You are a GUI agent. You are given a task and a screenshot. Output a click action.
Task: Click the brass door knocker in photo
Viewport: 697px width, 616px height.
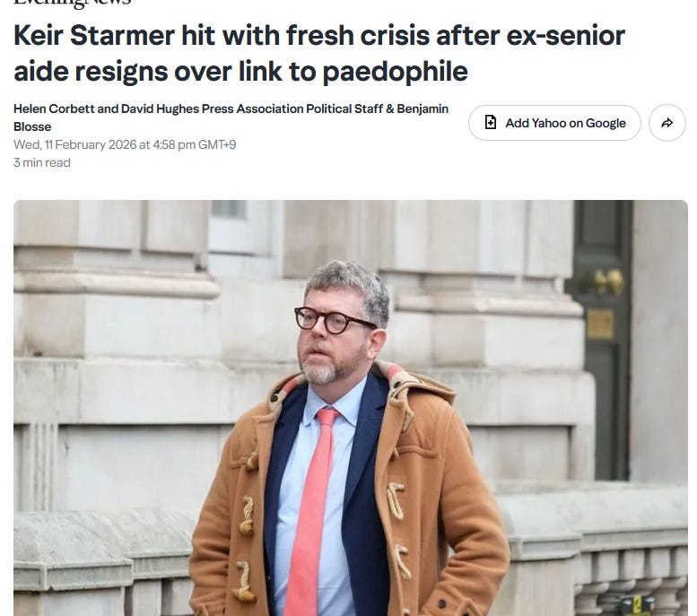click(608, 281)
